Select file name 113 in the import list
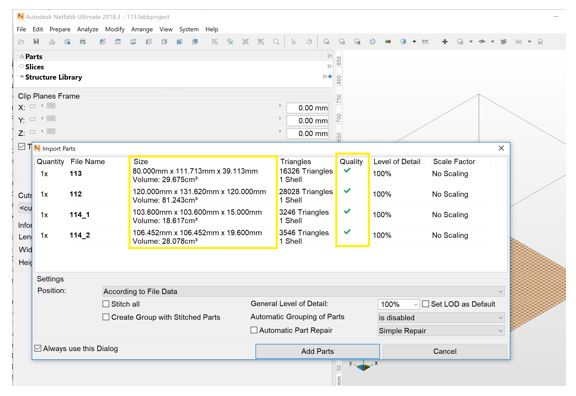This screenshot has width=576, height=396. coord(76,173)
